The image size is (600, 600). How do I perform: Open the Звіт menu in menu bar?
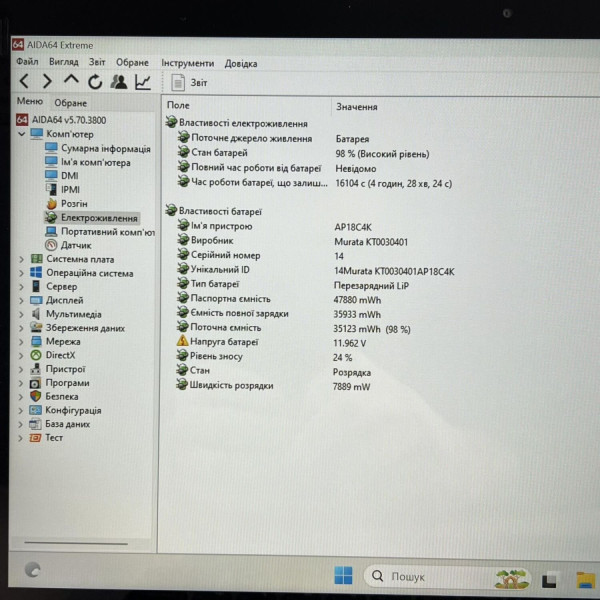click(97, 62)
